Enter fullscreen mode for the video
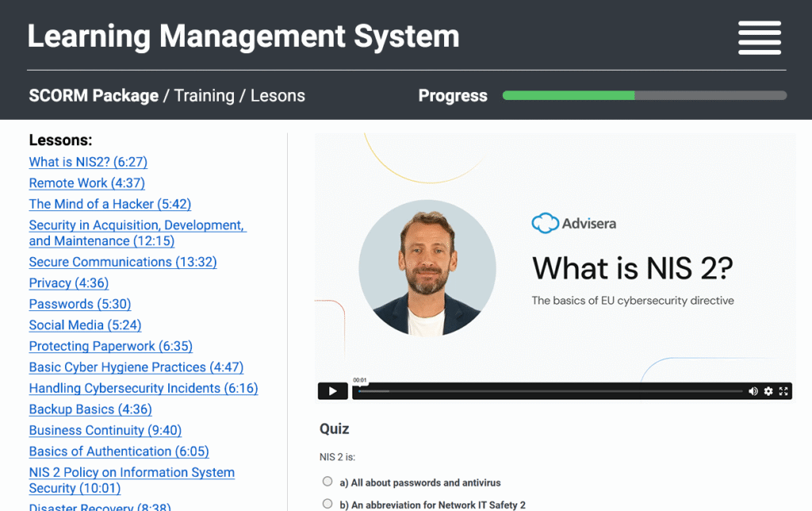 783,390
